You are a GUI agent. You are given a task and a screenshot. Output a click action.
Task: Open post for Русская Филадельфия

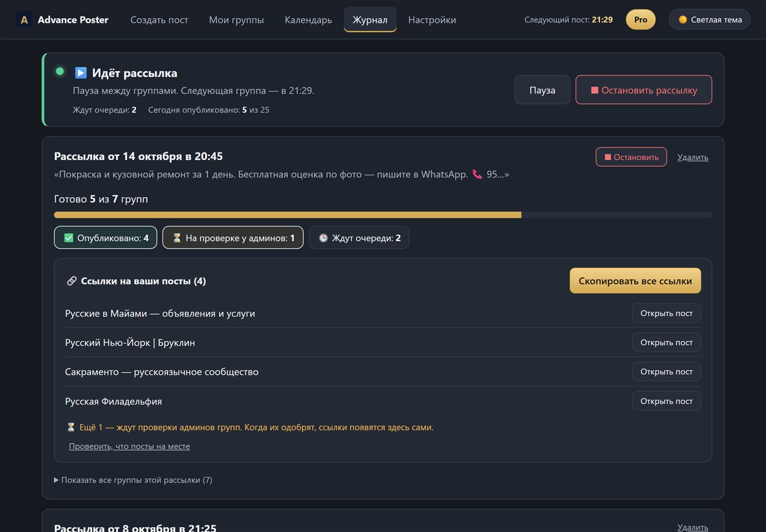coord(666,401)
